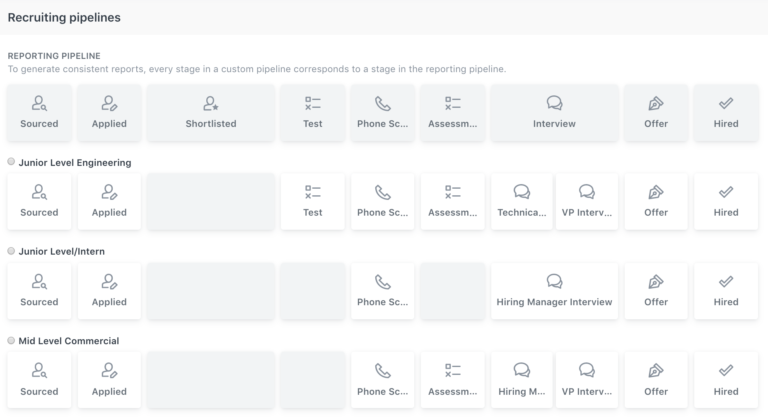Select the Junior Level/Intern radio button
768x418 pixels.
pos(11,251)
